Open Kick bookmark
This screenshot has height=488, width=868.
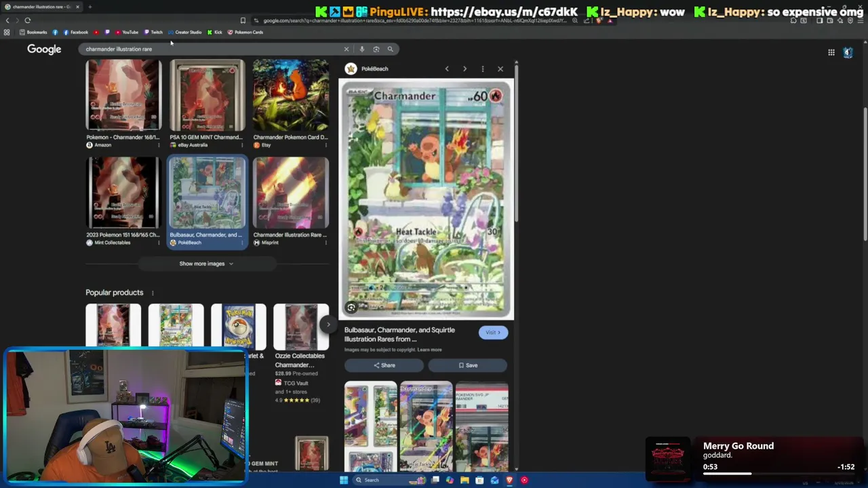click(x=215, y=32)
